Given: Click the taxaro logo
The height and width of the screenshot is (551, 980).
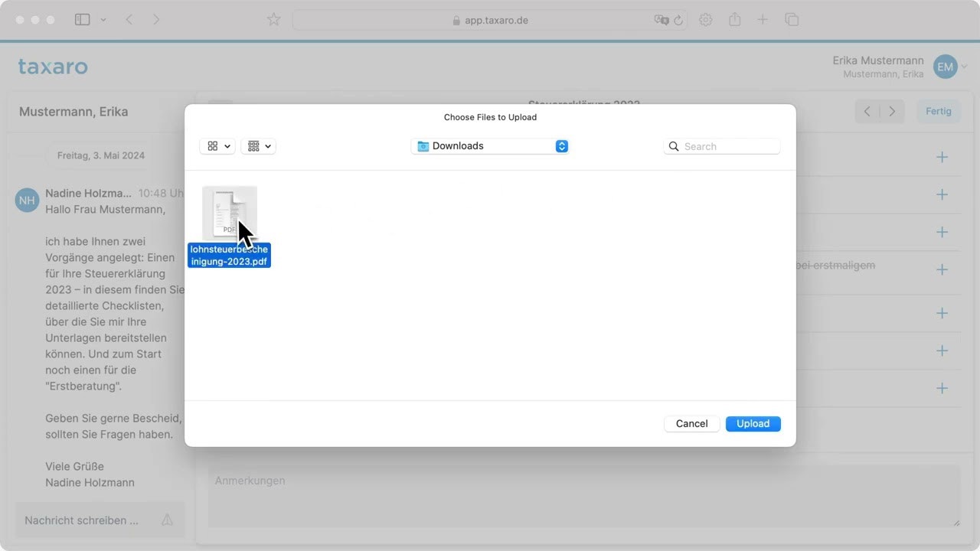Looking at the screenshot, I should 53,67.
